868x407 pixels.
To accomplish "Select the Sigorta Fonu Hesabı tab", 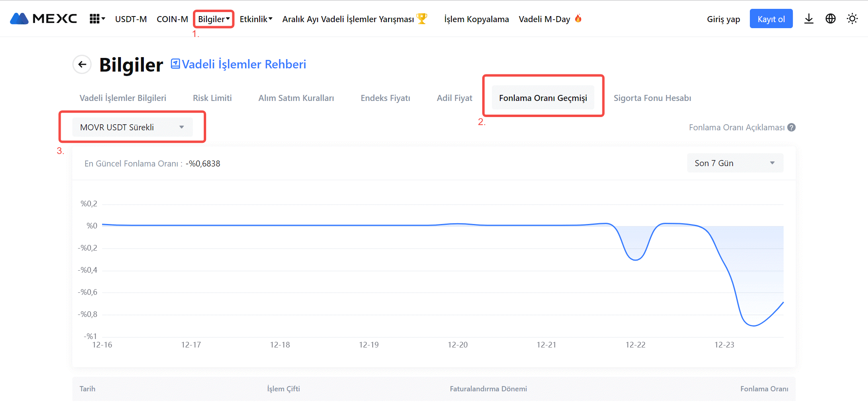I will 652,98.
